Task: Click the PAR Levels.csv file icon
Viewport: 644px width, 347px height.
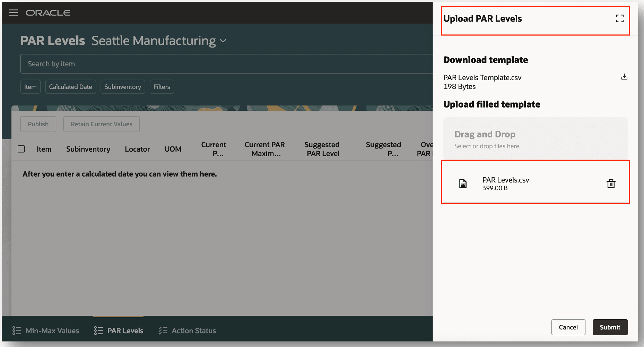Action: coord(463,184)
